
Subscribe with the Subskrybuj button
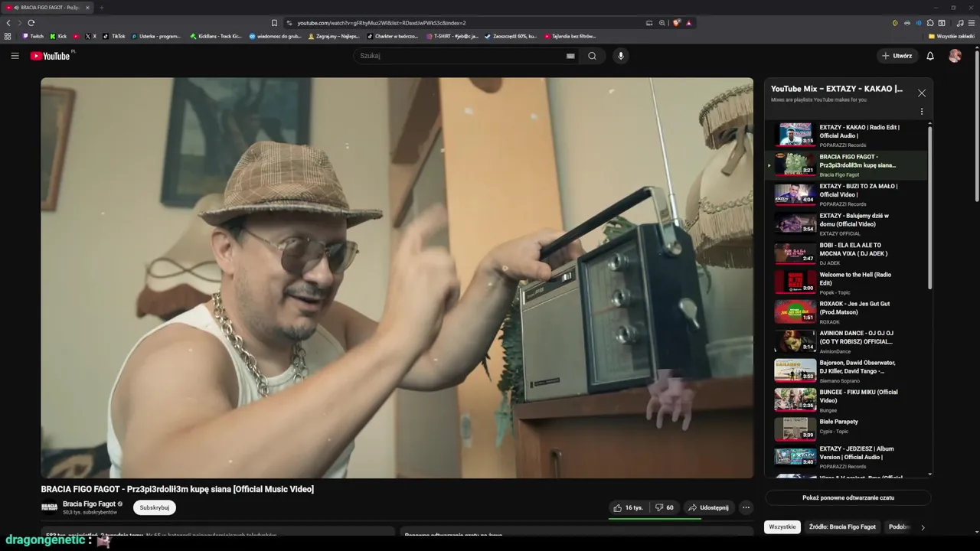click(155, 507)
